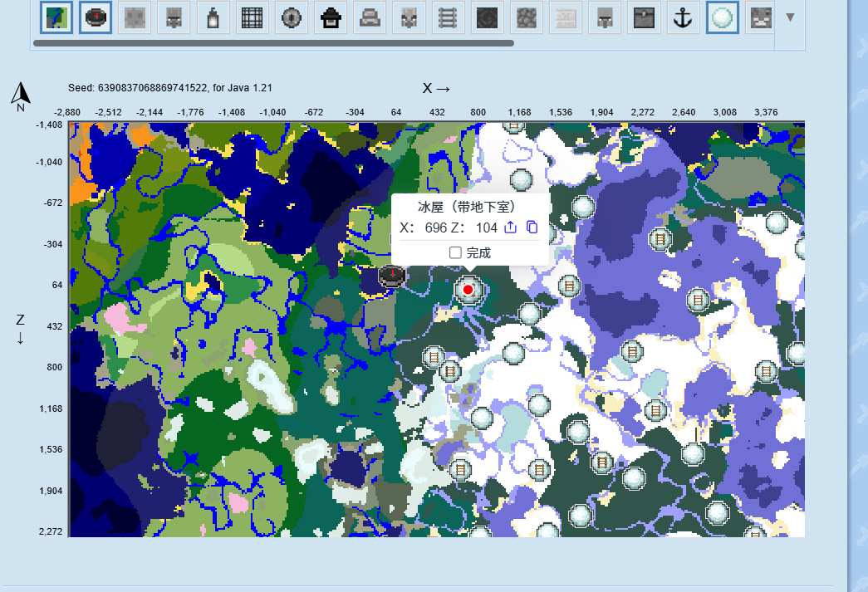Click the igloo marker directly above the popup

point(521,180)
